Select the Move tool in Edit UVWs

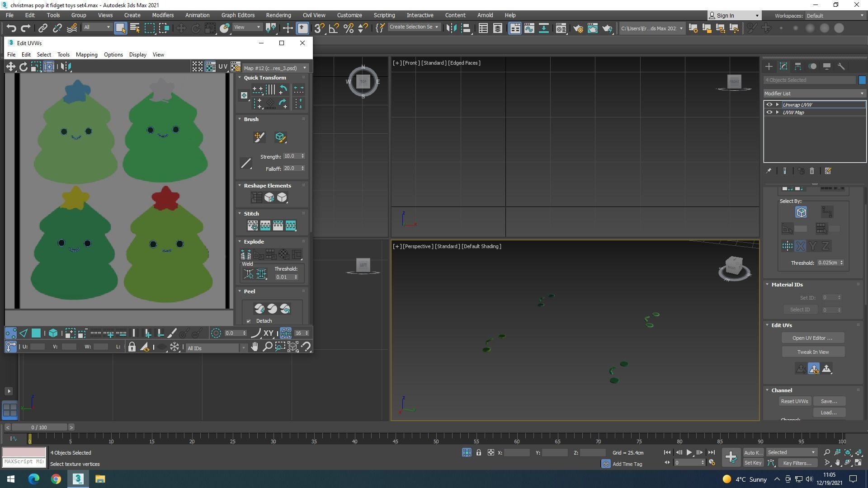(x=10, y=67)
